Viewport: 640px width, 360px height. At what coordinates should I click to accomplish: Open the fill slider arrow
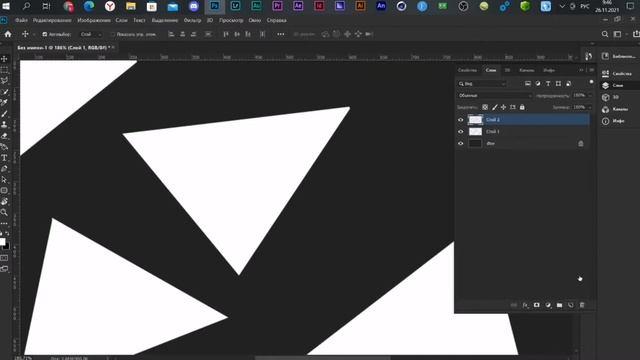tap(590, 107)
